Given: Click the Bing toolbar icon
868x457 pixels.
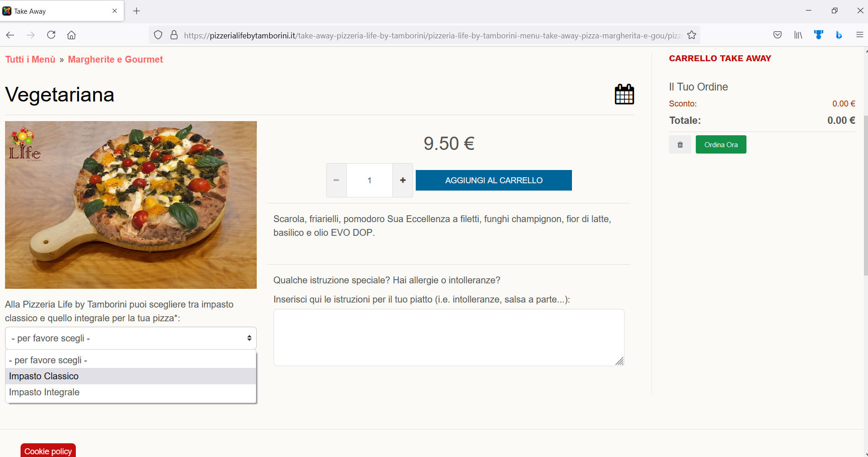Looking at the screenshot, I should click(x=839, y=35).
